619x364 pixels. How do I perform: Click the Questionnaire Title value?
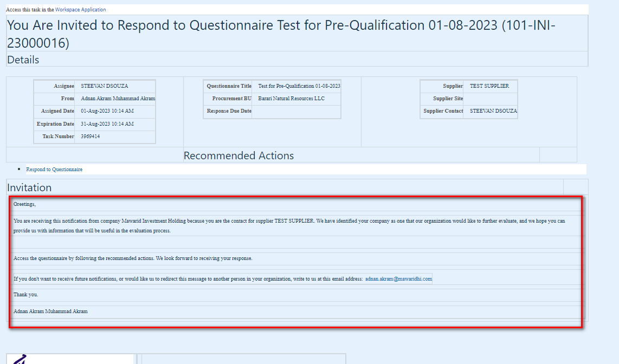[299, 86]
